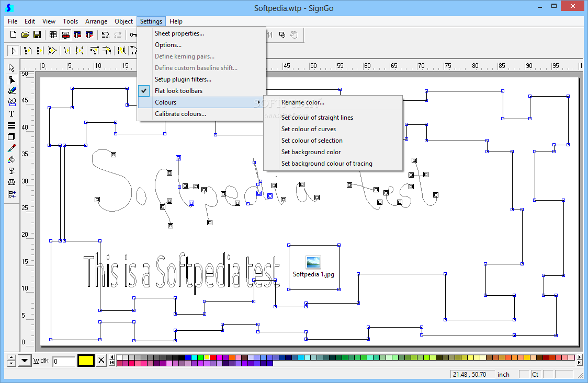Viewport: 588px width, 383px height.
Task: Choose Sheet properties... from Settings menu
Action: (x=202, y=33)
